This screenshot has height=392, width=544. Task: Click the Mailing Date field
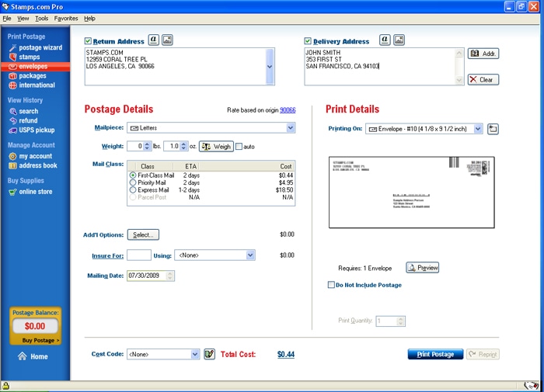tap(151, 276)
